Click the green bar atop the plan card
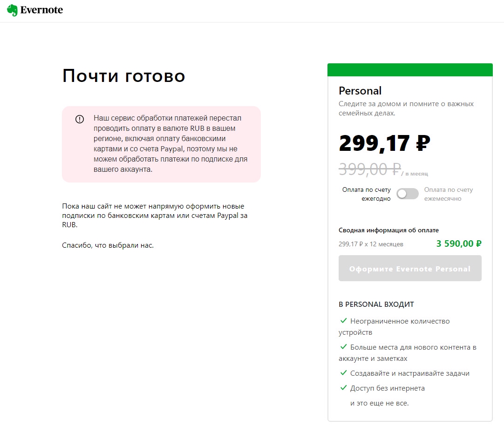 coord(410,70)
